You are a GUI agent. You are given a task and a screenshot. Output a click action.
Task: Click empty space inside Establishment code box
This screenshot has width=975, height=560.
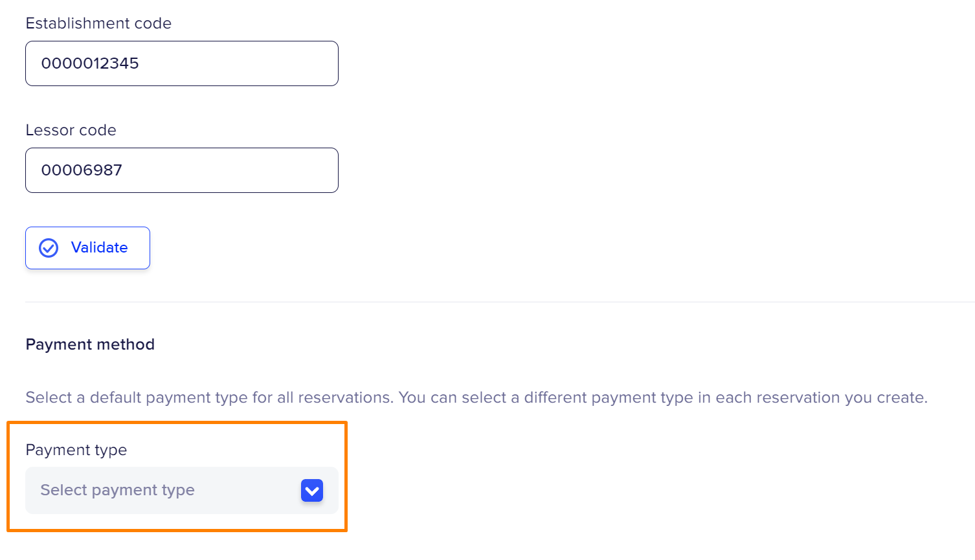pyautogui.click(x=259, y=63)
